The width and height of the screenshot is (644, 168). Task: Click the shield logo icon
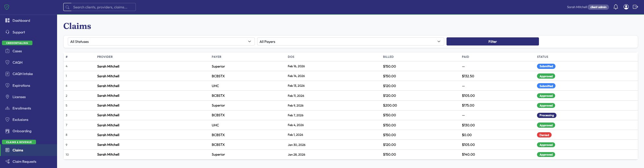tap(6, 7)
